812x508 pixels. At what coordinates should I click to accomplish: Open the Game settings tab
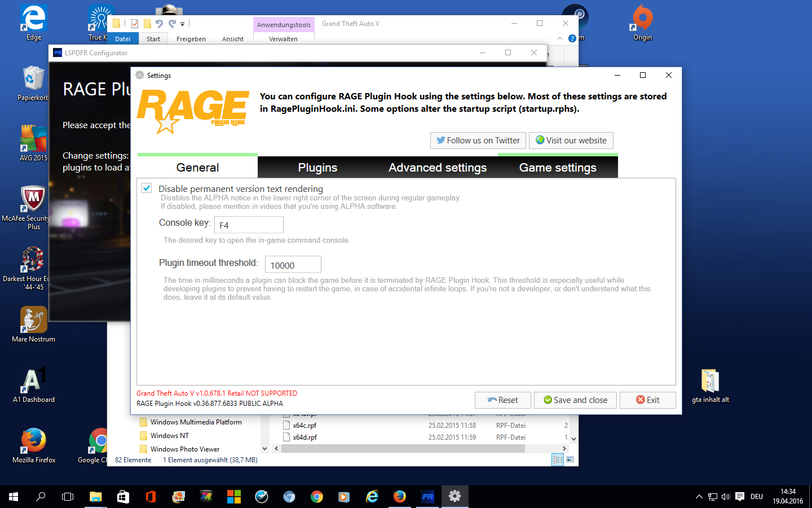point(558,167)
